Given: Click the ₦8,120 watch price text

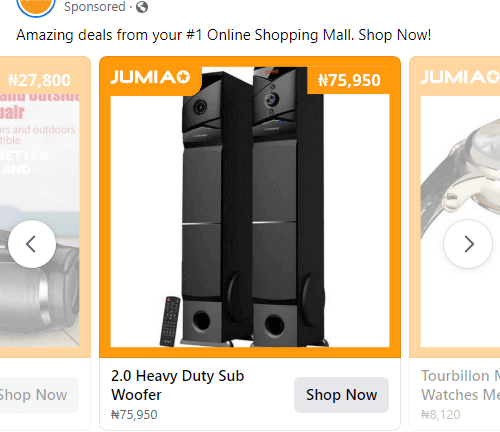Looking at the screenshot, I should click(x=441, y=415).
